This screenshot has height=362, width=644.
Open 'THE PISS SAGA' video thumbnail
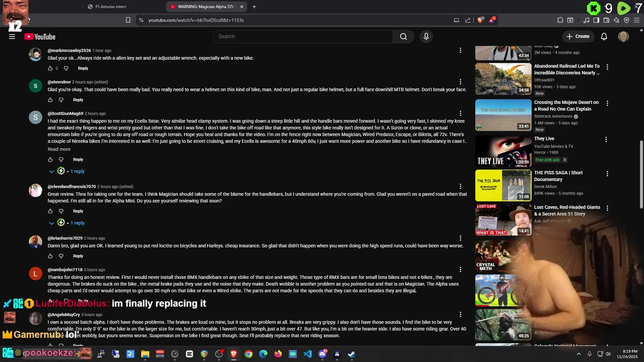click(503, 185)
